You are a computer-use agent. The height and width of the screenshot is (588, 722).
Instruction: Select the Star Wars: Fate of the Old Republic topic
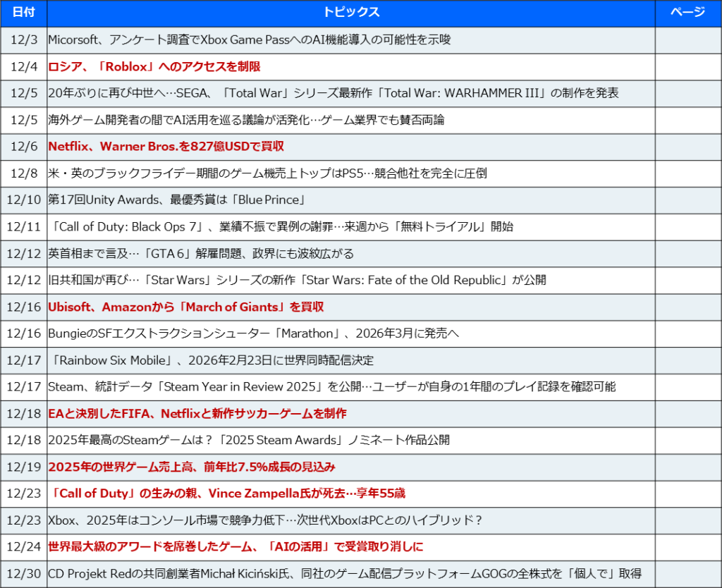click(x=297, y=281)
